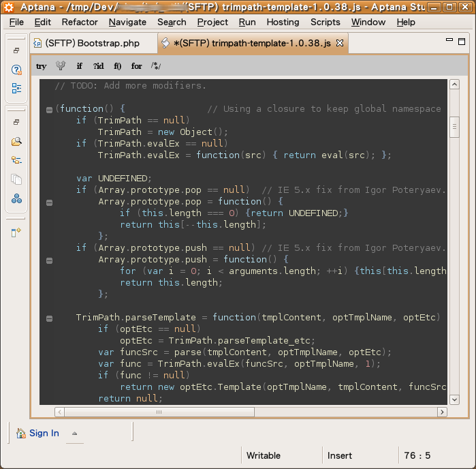
Task: Open the Outline view icon in sidebar
Action: tap(16, 89)
